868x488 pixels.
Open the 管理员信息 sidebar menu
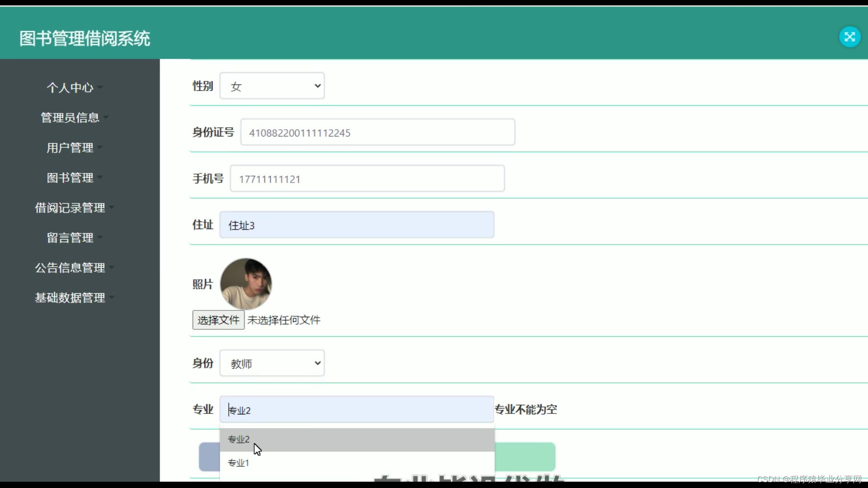pyautogui.click(x=70, y=117)
